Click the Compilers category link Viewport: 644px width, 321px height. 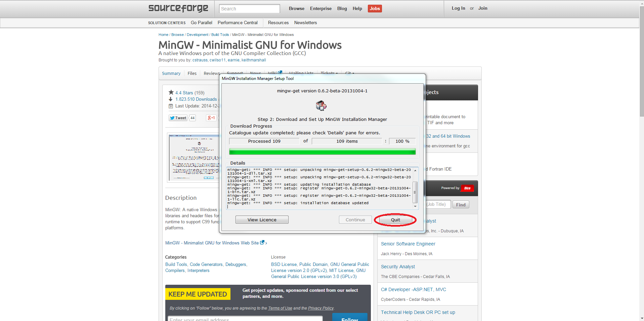[x=175, y=270]
